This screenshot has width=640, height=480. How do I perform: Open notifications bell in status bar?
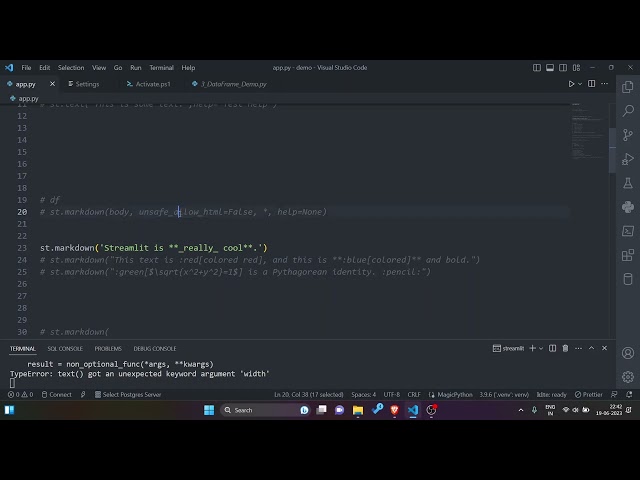629,395
